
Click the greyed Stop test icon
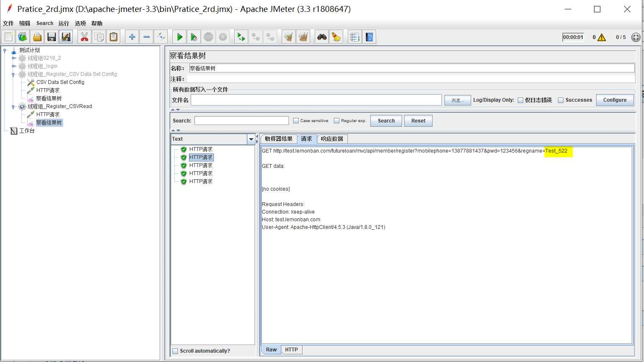[208, 37]
